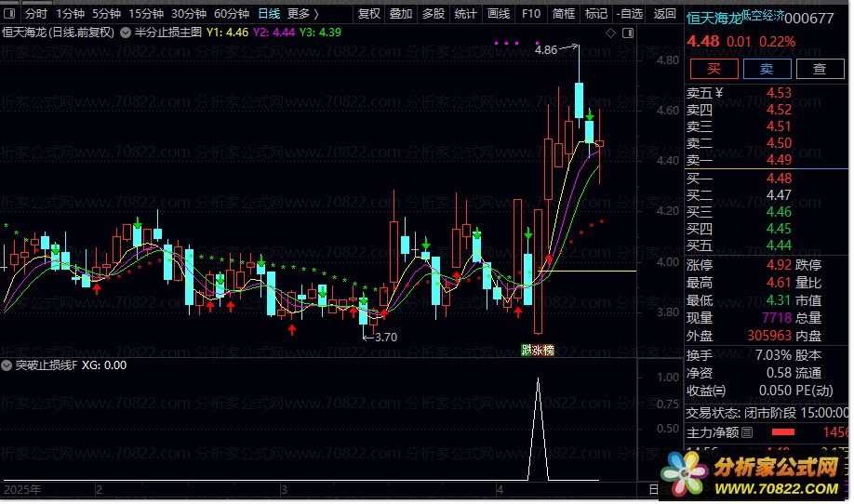The image size is (854, 504).
Task: Click the current price 4.48 header
Action: pyautogui.click(x=702, y=41)
